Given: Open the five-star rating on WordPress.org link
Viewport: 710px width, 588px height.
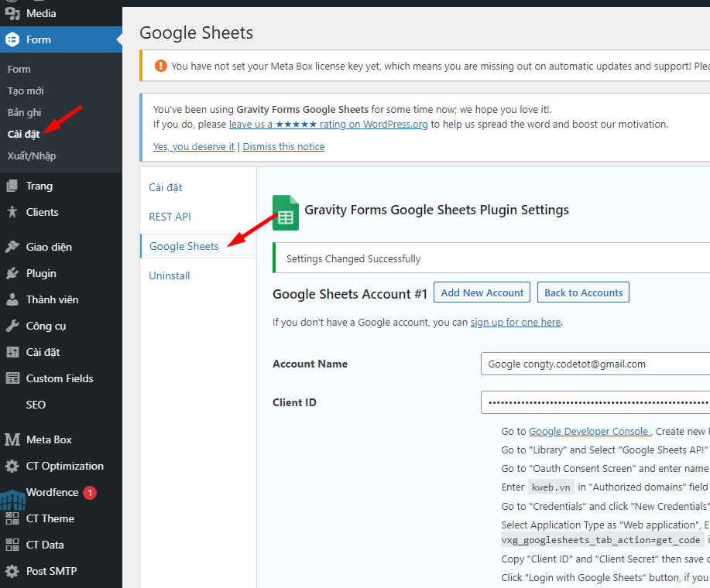Looking at the screenshot, I should coord(328,124).
